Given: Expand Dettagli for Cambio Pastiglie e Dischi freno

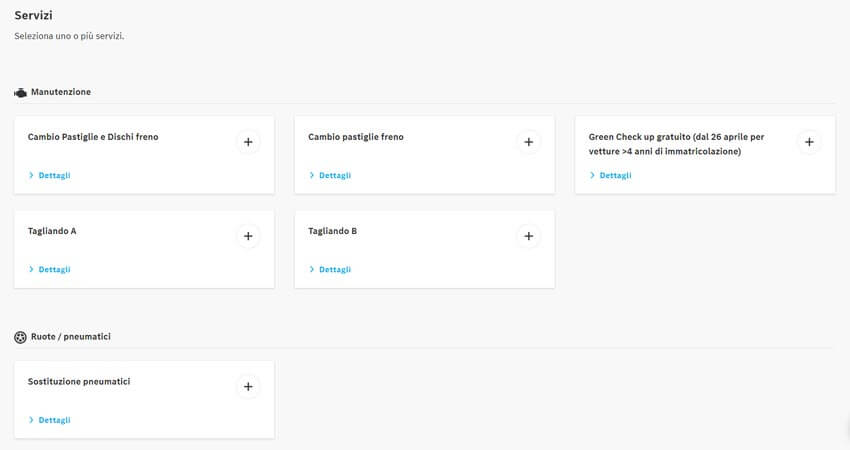Looking at the screenshot, I should coord(54,175).
